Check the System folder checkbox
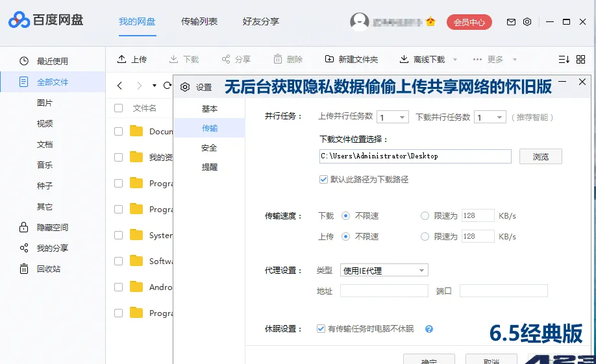This screenshot has width=596, height=364. 119,235
